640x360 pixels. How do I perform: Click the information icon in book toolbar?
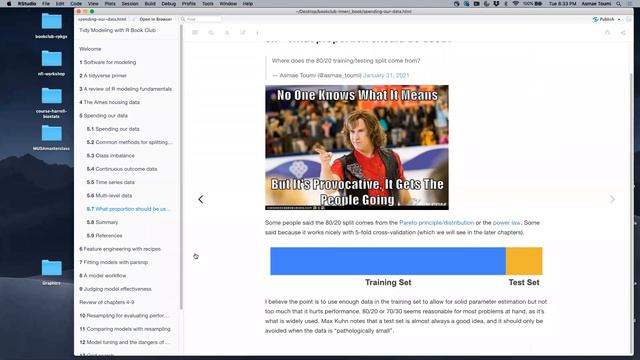pyautogui.click(x=257, y=33)
